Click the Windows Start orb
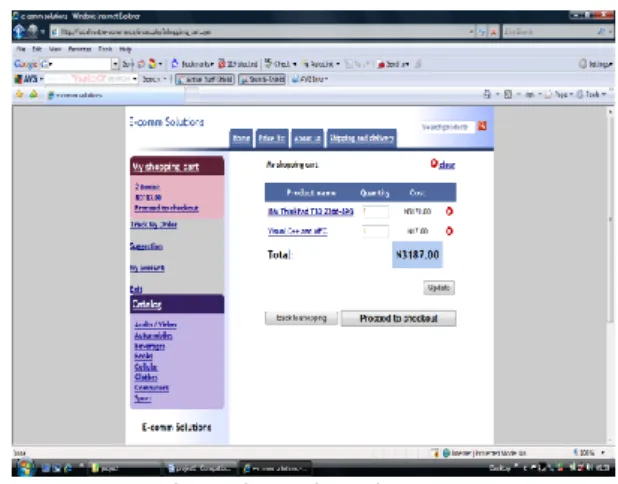The image size is (618, 484). pyautogui.click(x=26, y=467)
